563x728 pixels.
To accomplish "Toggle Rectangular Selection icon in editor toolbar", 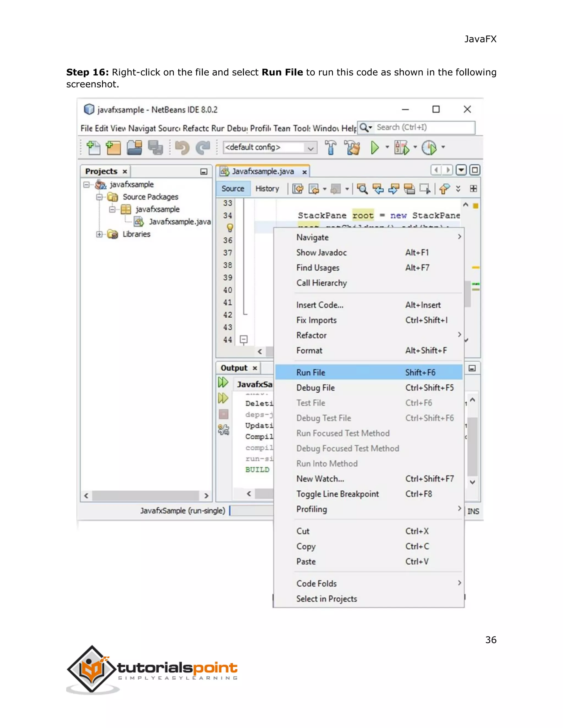I will click(425, 189).
